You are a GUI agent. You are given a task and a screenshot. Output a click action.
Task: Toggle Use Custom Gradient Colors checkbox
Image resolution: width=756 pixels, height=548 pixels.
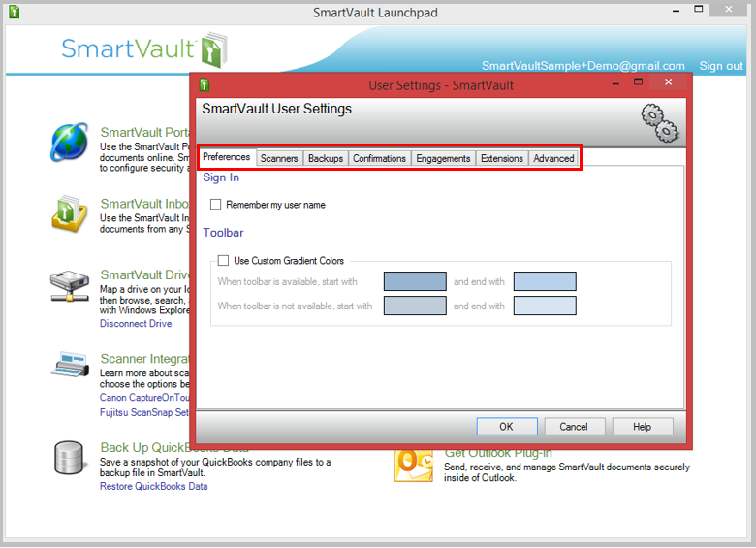tap(224, 261)
